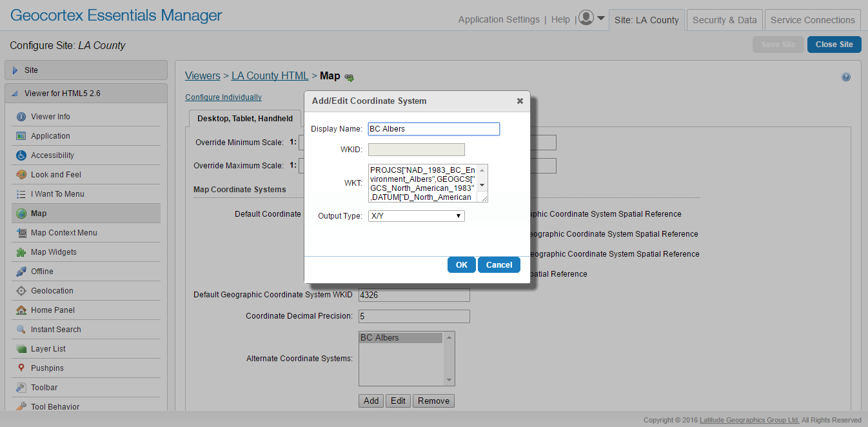Screen dimensions: 868x427
Task: Click the coordinate systems list scroll down arrow
Action: tap(449, 381)
